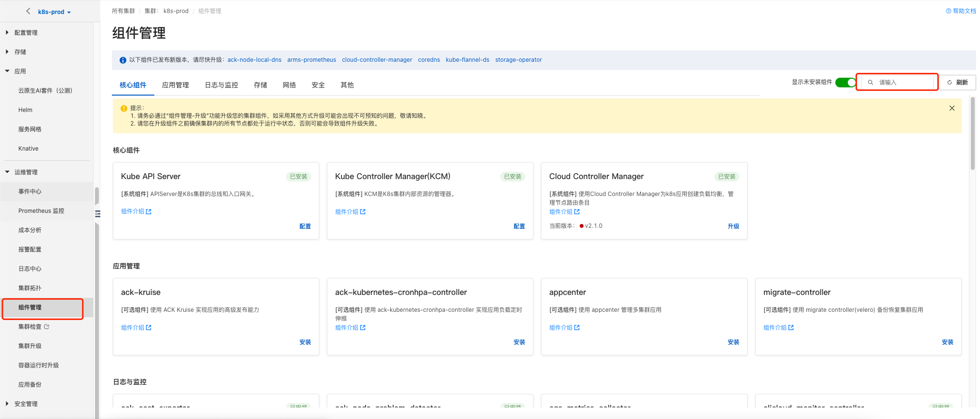Select the 核心组件 tab
Viewport: 980px width, 419px height.
133,85
